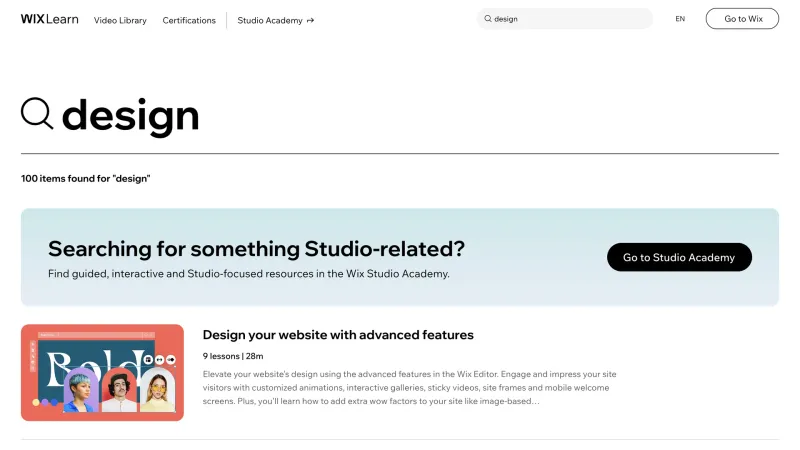Click Go to Studio Academy button
The width and height of the screenshot is (800, 450).
(x=679, y=257)
